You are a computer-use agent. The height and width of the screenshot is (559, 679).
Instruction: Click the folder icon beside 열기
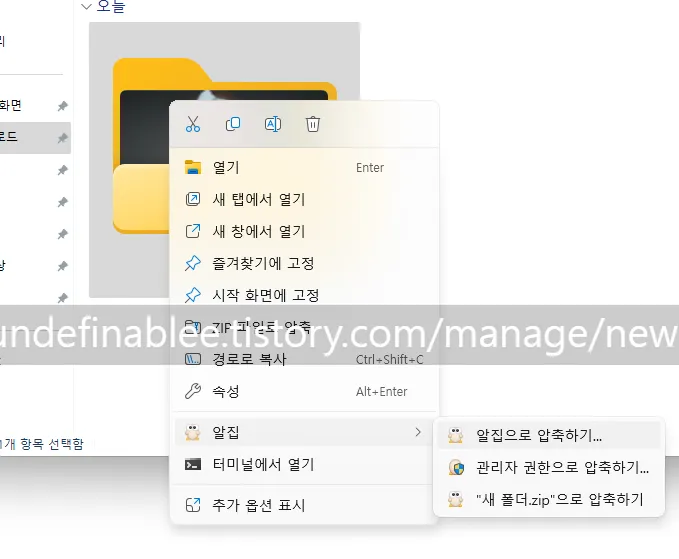click(193, 167)
